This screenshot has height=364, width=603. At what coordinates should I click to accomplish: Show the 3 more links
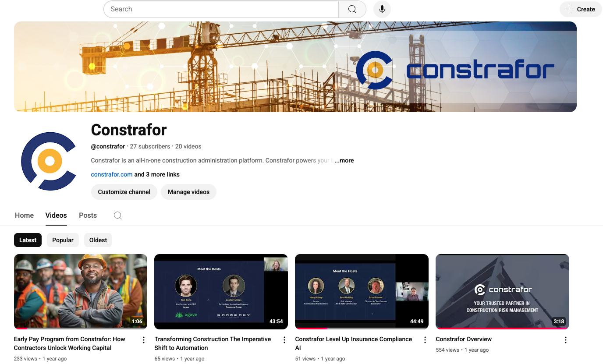pyautogui.click(x=157, y=174)
